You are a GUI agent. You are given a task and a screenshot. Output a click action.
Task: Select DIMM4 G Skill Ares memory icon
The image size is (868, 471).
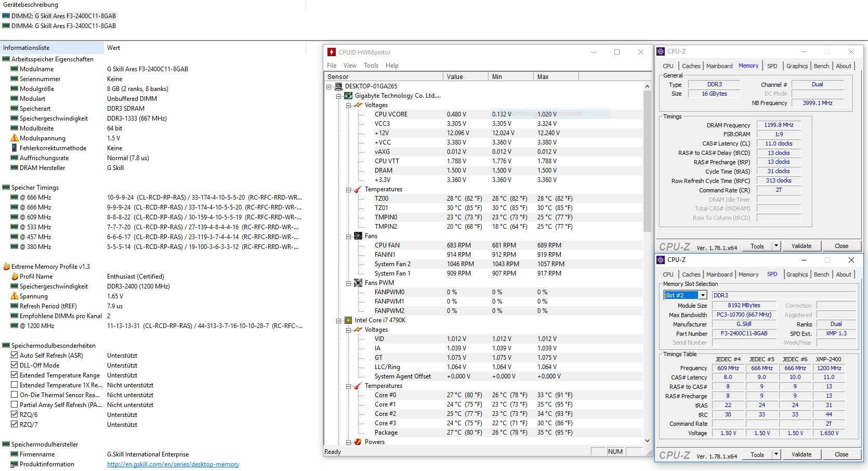point(6,26)
